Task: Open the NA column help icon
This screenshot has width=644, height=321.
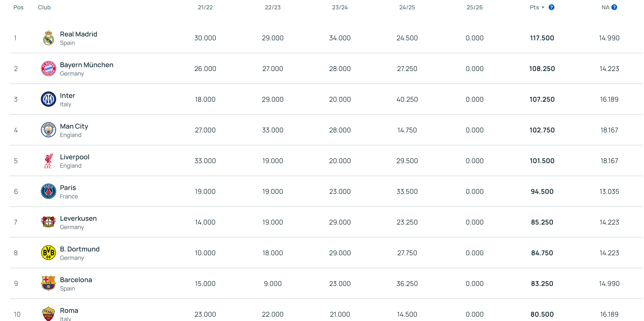Action: click(x=614, y=7)
